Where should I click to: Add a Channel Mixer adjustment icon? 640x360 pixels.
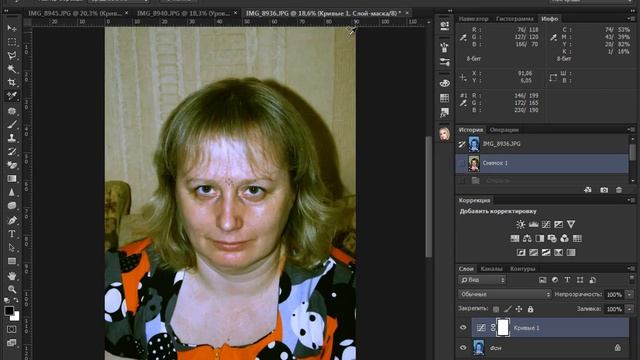[x=564, y=238]
